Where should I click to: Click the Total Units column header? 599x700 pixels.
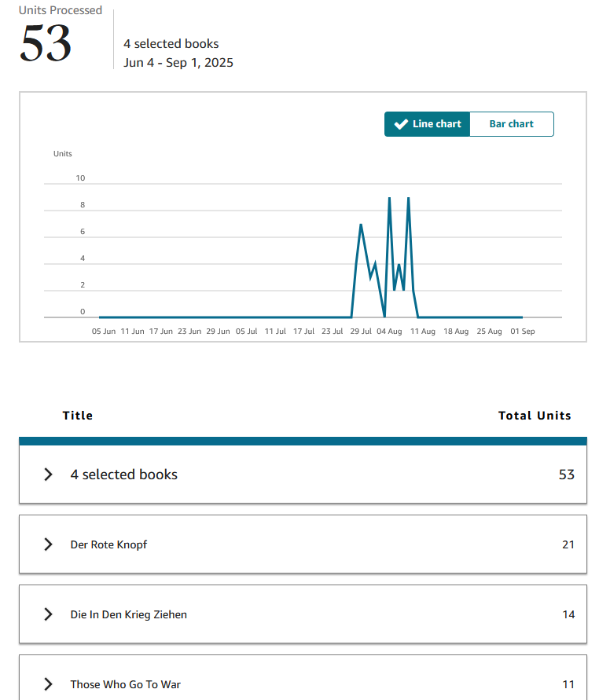click(x=535, y=416)
